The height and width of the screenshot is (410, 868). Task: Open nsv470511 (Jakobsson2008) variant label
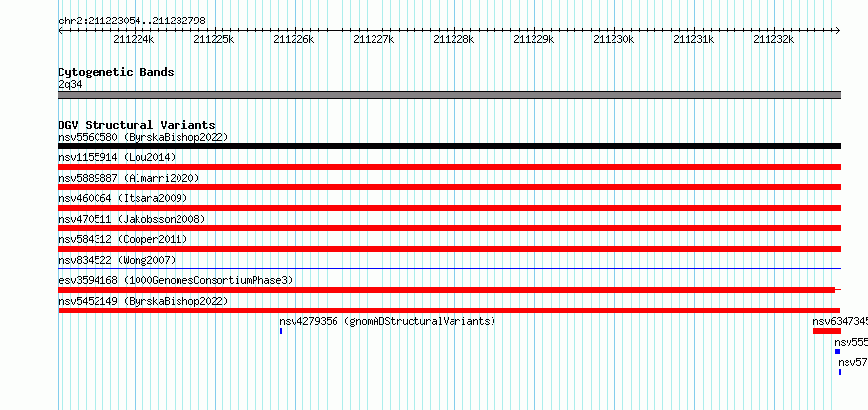[x=132, y=219]
